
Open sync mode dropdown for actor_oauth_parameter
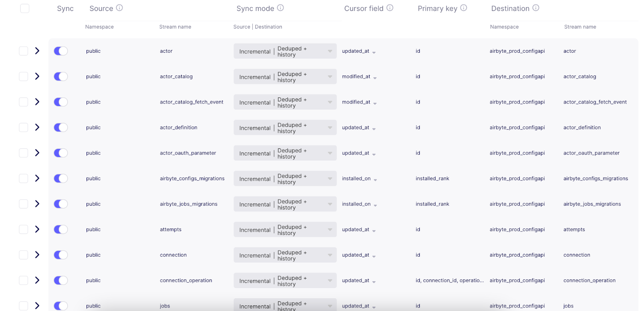285,153
